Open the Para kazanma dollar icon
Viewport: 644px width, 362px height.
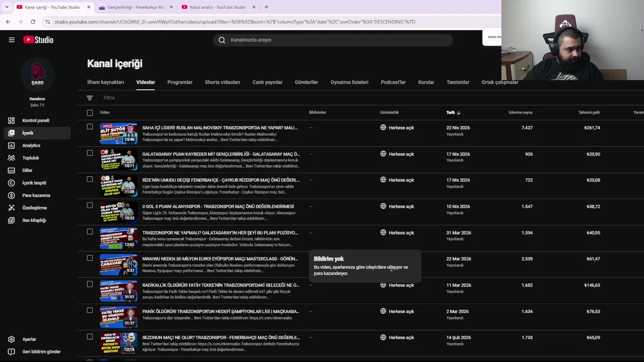[11, 196]
